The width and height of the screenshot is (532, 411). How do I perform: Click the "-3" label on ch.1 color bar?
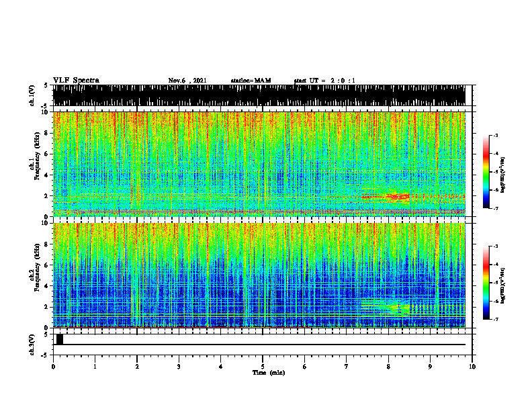tap(495, 136)
